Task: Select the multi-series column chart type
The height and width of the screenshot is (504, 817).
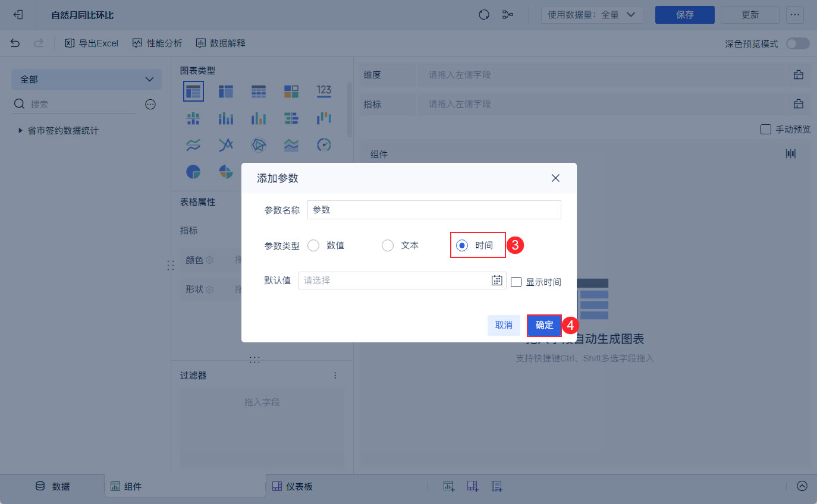Action: [x=259, y=118]
